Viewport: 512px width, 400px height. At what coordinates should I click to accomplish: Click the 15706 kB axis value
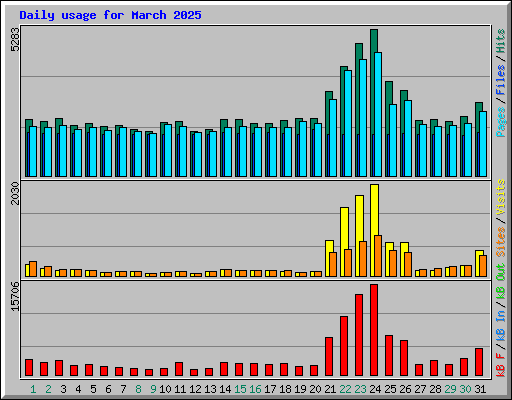coord(15,296)
